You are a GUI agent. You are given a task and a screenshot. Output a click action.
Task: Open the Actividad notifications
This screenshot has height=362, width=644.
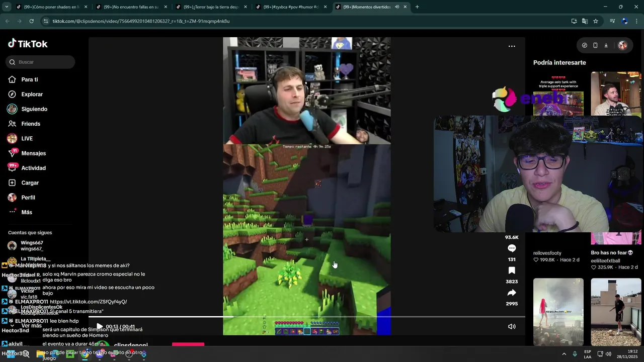coord(33,168)
